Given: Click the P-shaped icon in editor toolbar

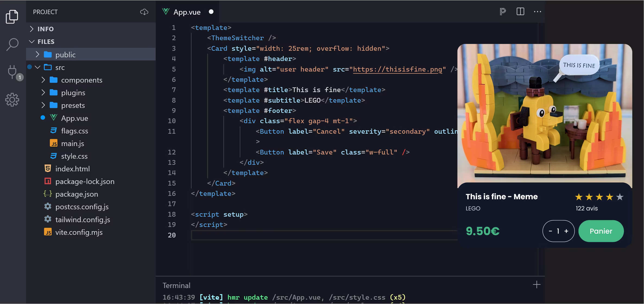Looking at the screenshot, I should click(503, 12).
